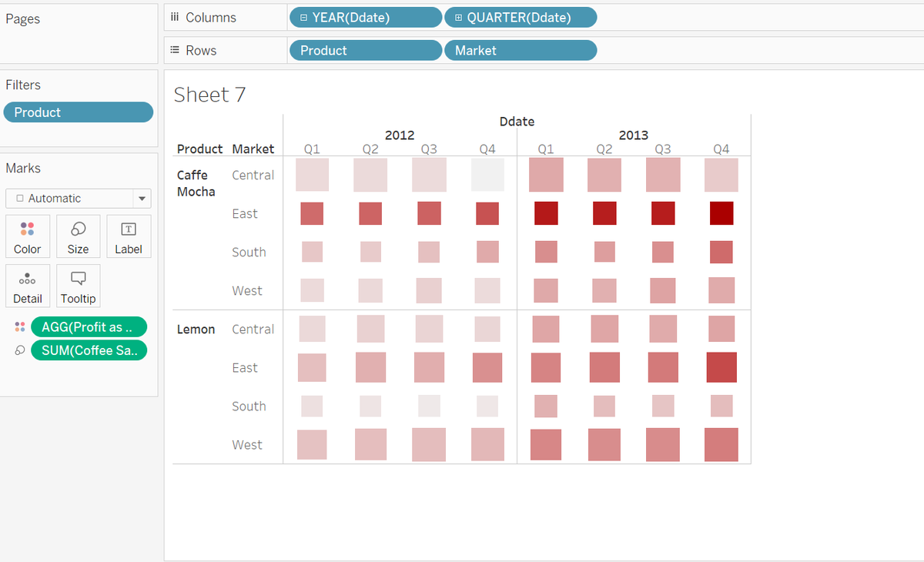Click the Filters shelf label
Viewport: 924px width, 562px height.
pos(23,85)
